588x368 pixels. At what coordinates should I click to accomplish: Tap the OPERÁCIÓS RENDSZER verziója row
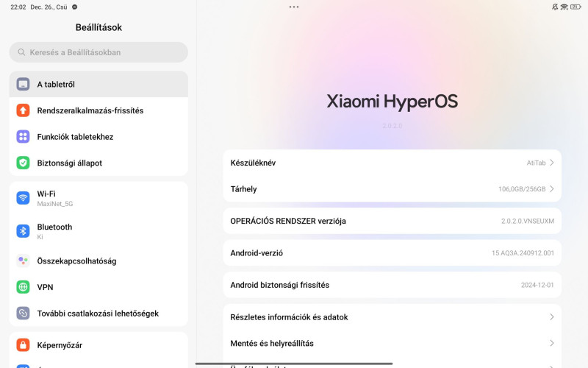pyautogui.click(x=392, y=221)
